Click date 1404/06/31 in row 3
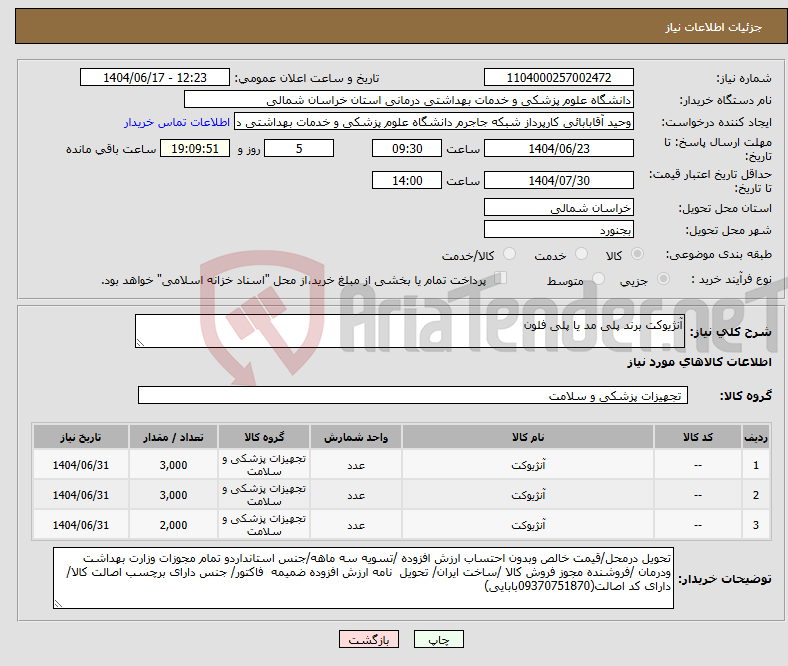788x666 pixels. point(81,525)
